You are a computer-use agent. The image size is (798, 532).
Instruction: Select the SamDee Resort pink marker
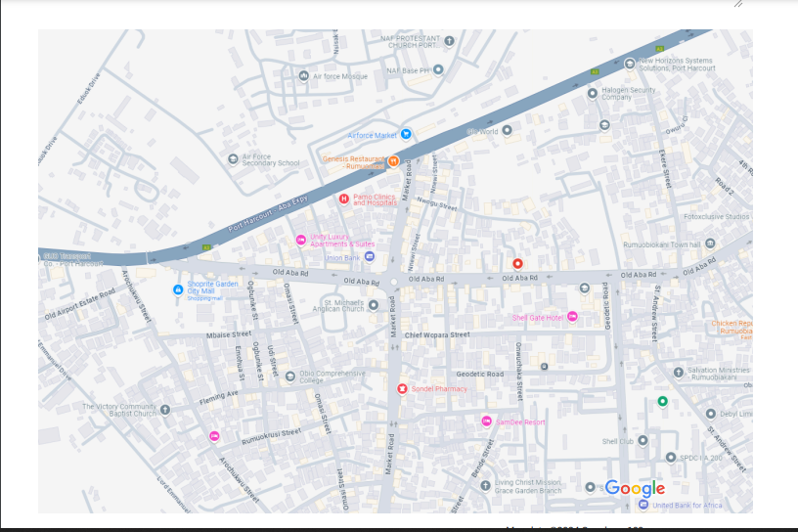[x=486, y=421]
